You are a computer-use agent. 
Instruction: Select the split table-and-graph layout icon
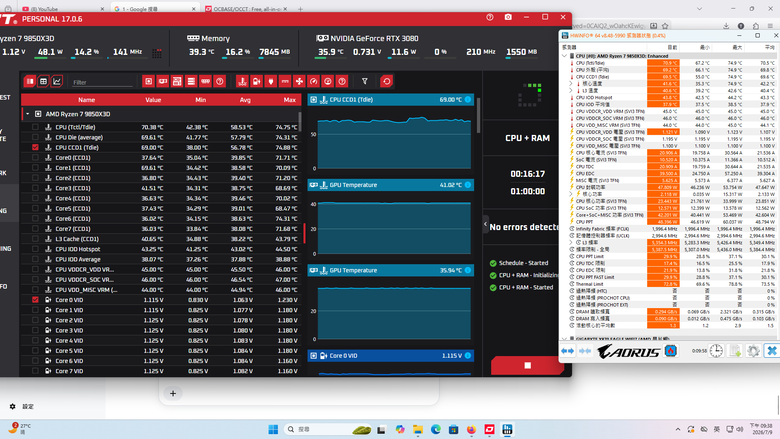tap(30, 81)
